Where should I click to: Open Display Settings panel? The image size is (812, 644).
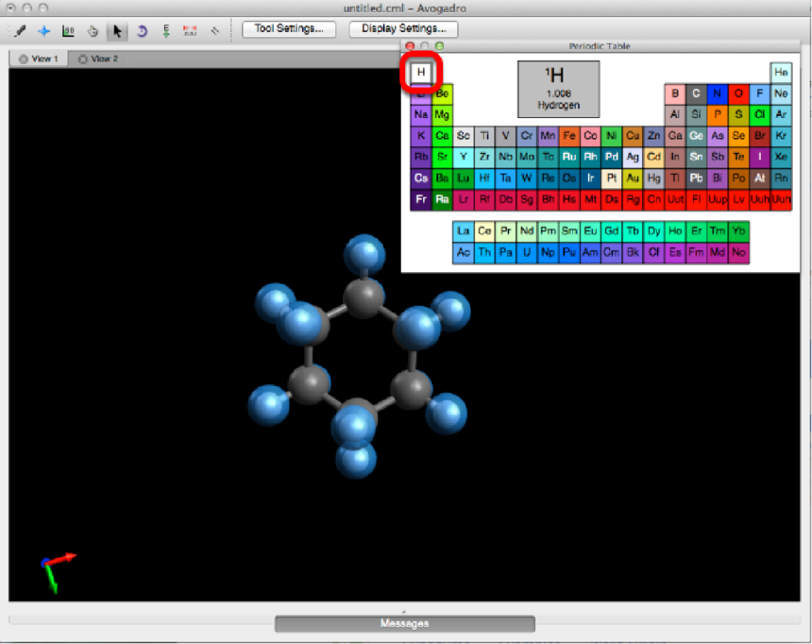(x=403, y=28)
